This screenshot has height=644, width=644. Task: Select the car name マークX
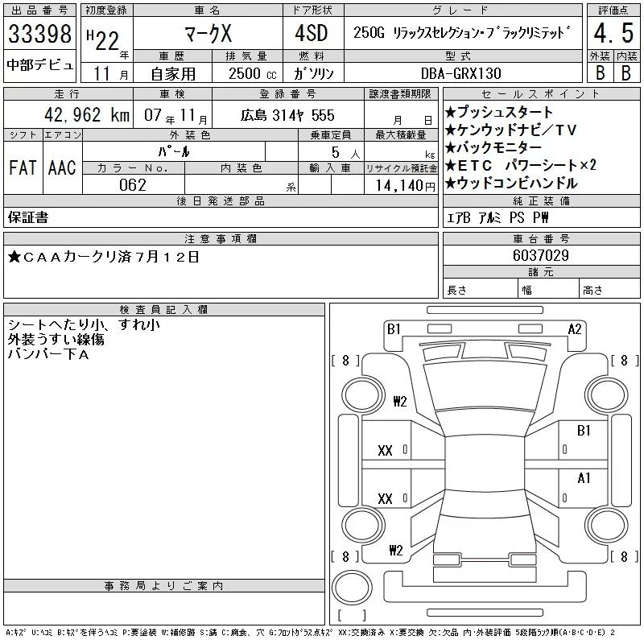coord(208,33)
